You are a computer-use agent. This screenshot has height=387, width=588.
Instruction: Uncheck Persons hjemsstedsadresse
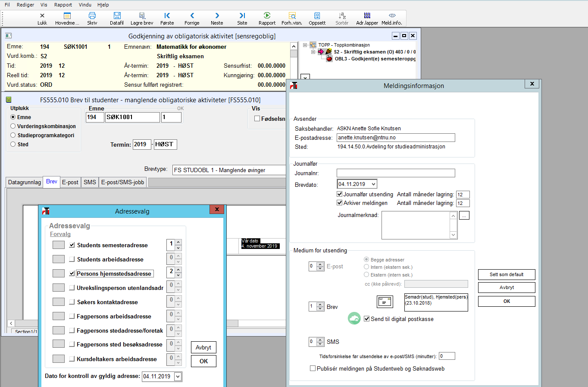(72, 274)
